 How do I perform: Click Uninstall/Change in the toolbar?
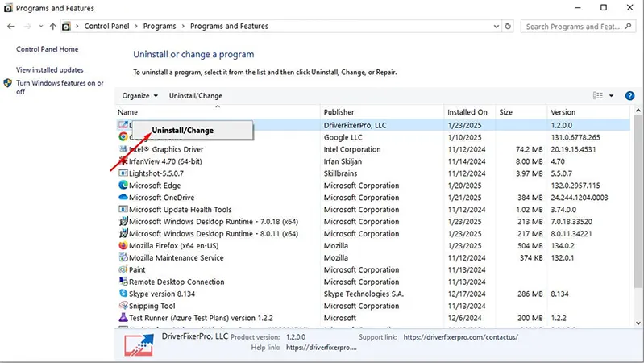tap(196, 96)
